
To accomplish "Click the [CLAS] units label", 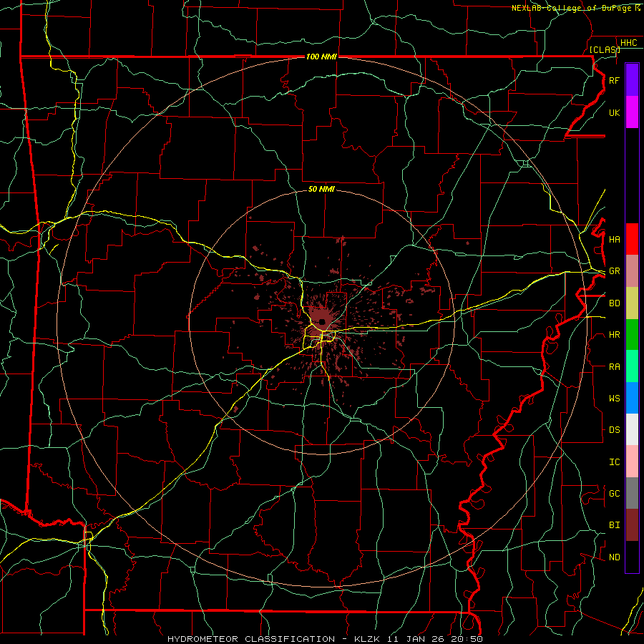I will (605, 50).
